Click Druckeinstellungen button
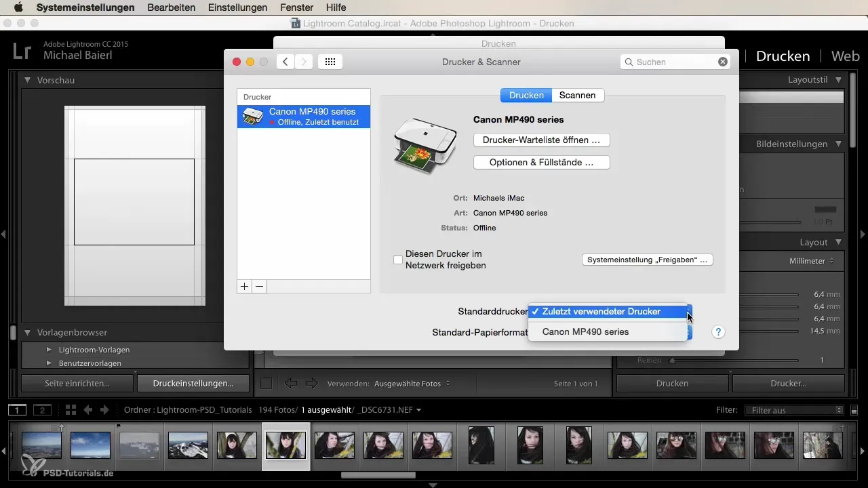Image resolution: width=868 pixels, height=488 pixels. (x=193, y=384)
